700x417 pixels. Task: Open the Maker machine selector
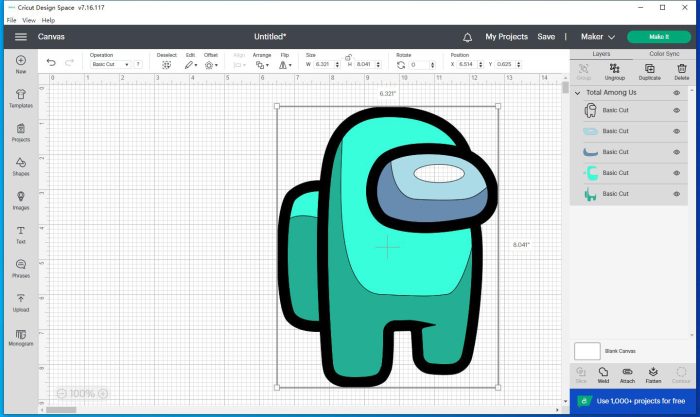pos(598,37)
